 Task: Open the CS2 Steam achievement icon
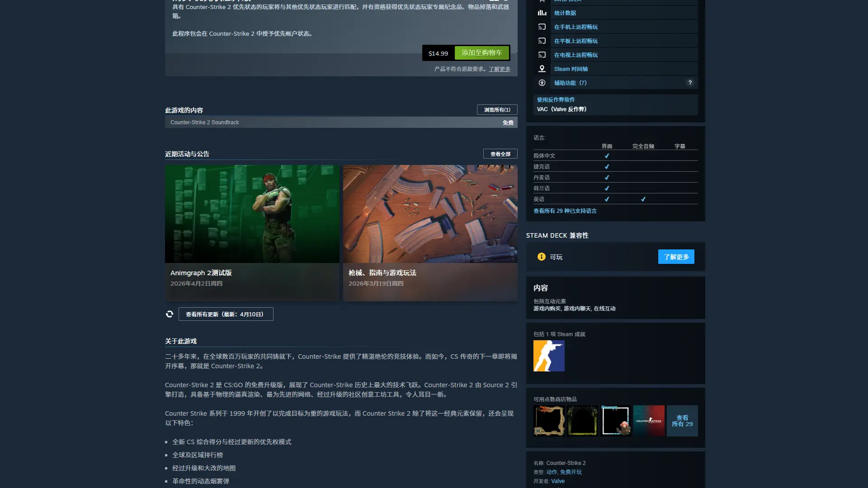point(549,356)
